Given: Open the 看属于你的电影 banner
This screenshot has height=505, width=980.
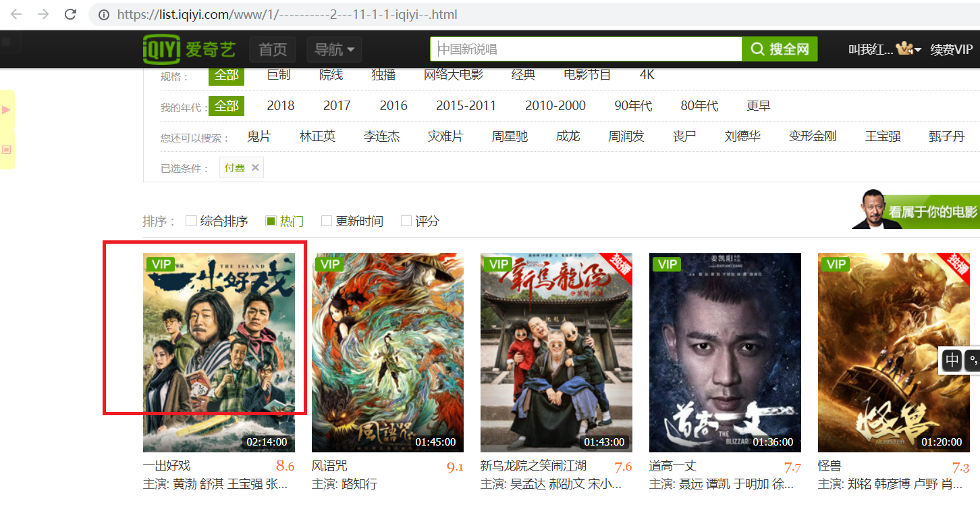Looking at the screenshot, I should [916, 209].
